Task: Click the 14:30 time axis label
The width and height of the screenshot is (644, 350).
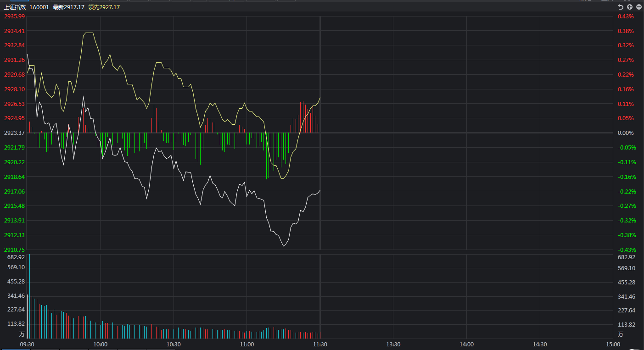Action: pyautogui.click(x=540, y=344)
